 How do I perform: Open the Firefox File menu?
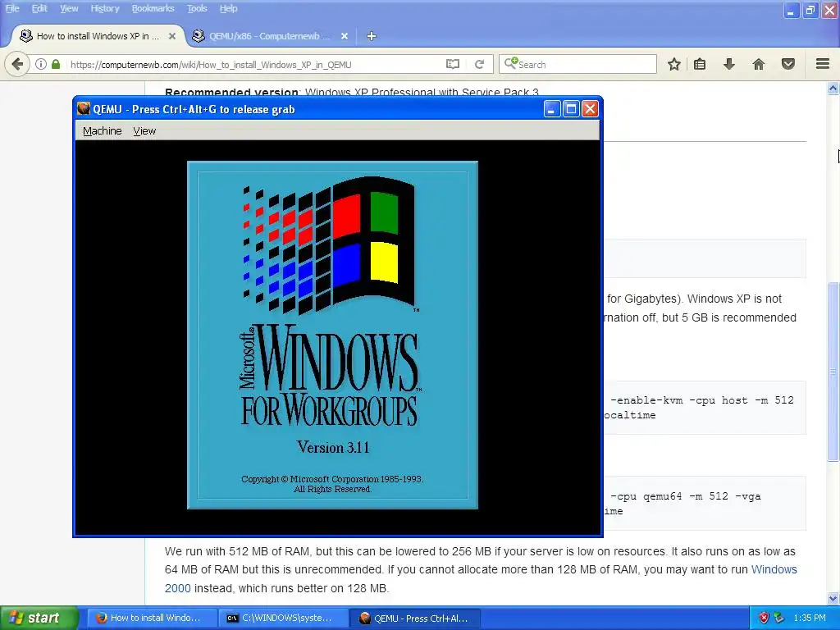12,8
